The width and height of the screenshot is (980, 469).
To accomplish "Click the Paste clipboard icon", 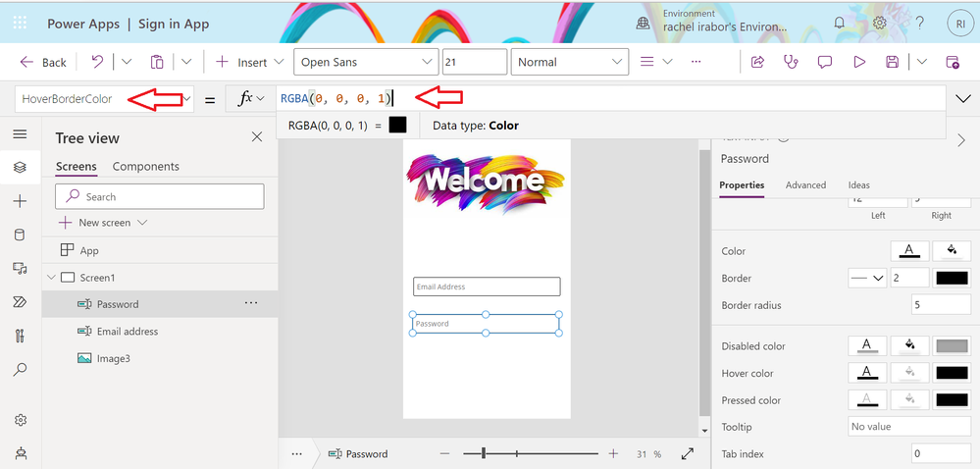I will [157, 62].
